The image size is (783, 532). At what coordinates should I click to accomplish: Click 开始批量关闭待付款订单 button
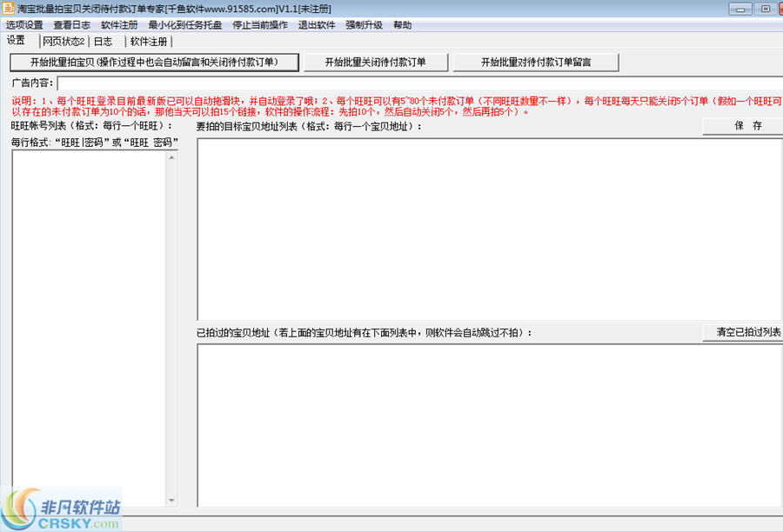tap(376, 63)
